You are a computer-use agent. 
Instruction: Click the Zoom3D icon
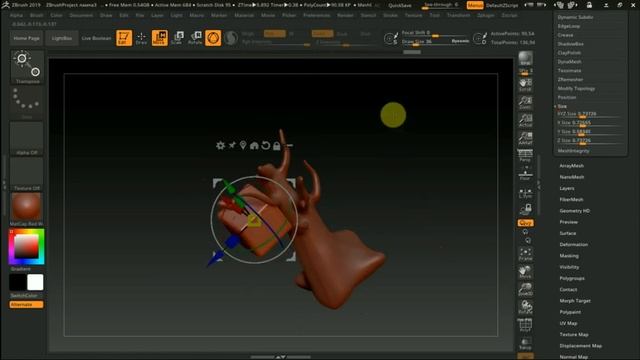pos(525,289)
